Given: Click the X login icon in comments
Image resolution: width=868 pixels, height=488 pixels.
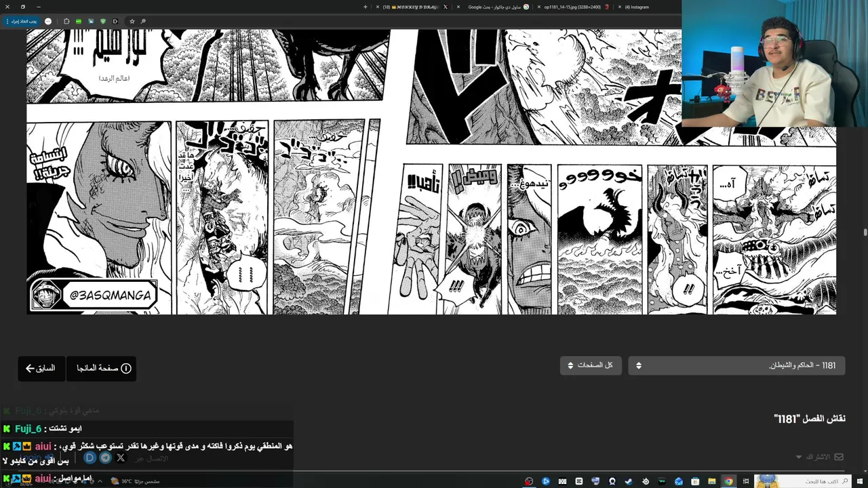Looking at the screenshot, I should [121, 457].
